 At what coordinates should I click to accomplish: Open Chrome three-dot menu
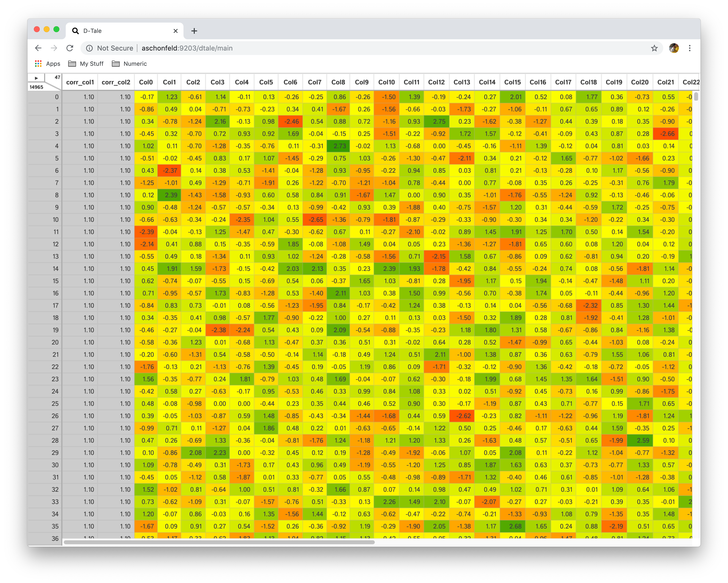coord(689,48)
